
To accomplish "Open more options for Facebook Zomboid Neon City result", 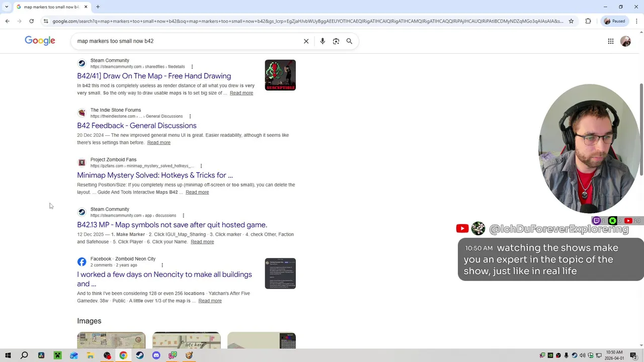I will [162, 265].
